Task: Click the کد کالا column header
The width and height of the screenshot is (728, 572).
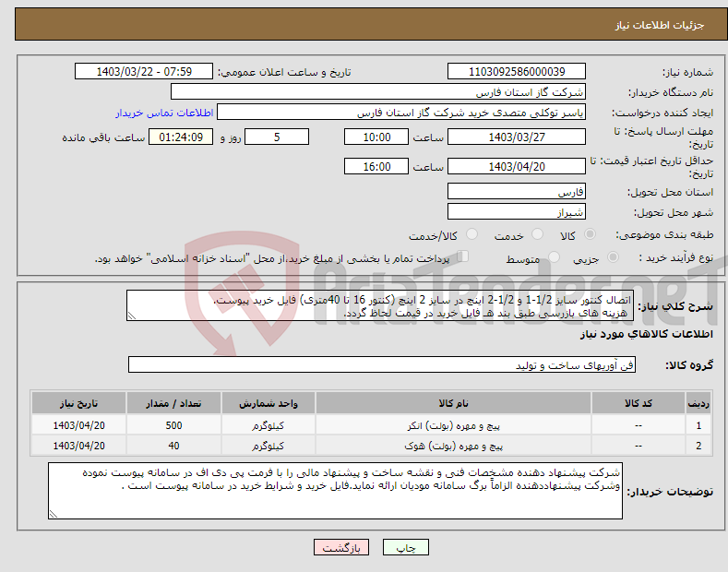Action: pos(638,403)
